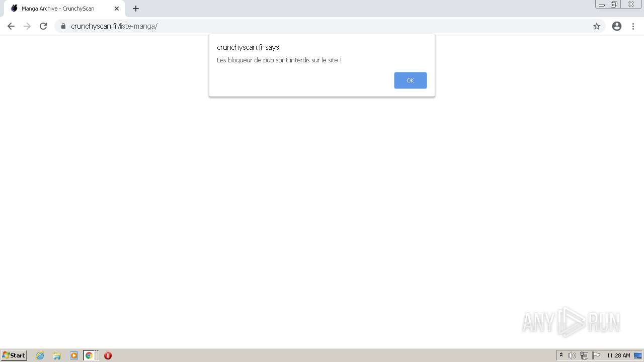Screen dimensions: 644x362
Task: Launch Internet Explorer from taskbar
Action: (x=40, y=355)
